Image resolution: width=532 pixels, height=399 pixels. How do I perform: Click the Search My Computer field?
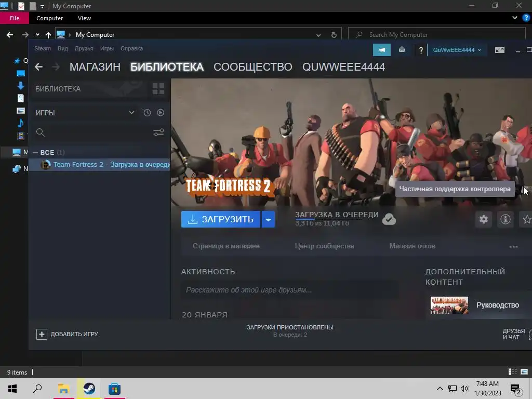pyautogui.click(x=436, y=35)
